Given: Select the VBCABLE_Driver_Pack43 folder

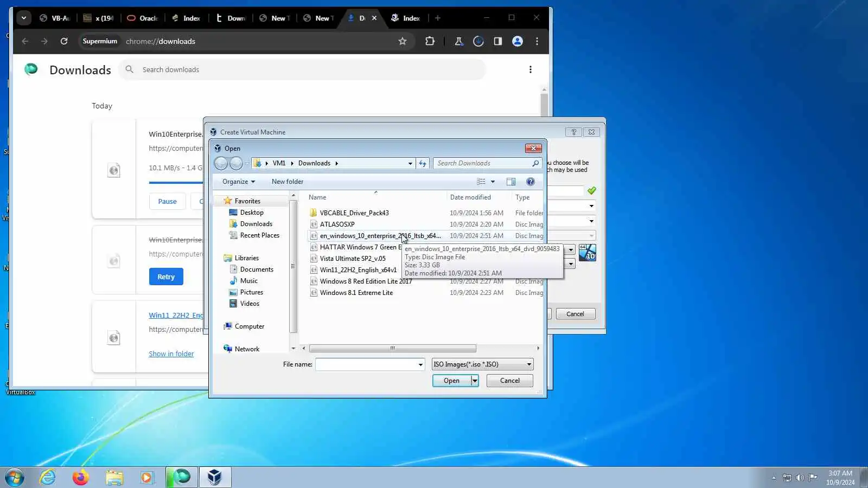Looking at the screenshot, I should click(x=354, y=213).
